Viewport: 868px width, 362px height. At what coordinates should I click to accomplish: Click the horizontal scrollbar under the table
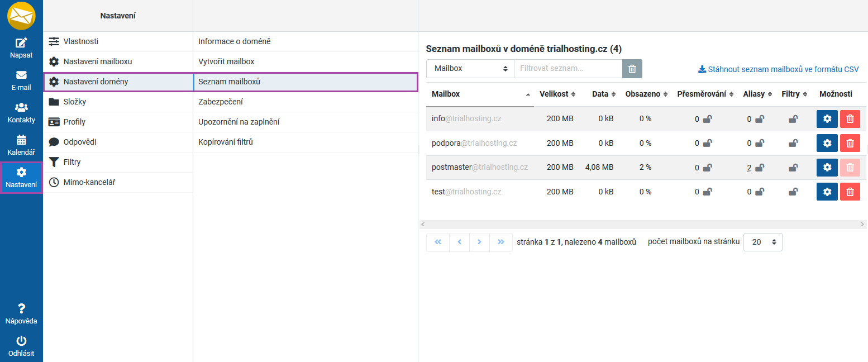click(x=642, y=224)
